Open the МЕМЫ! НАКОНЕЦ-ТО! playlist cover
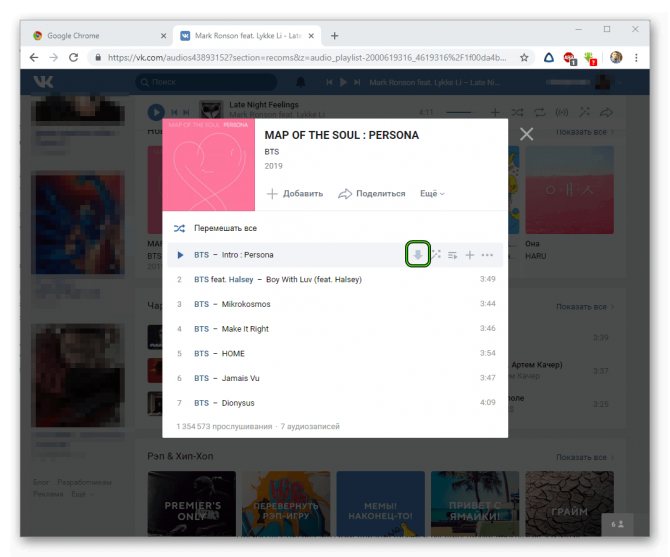 (380, 504)
